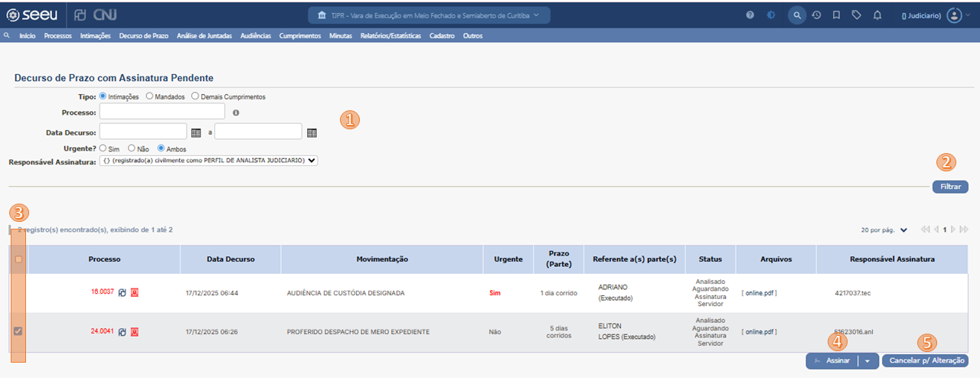The image size is (980, 381).
Task: Toggle the contrast theme icon
Action: pos(770,15)
